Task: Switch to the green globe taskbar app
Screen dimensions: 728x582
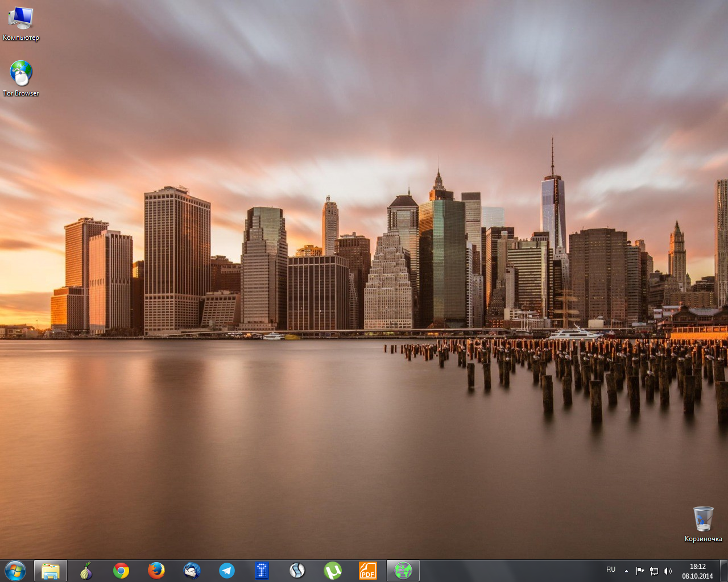Action: click(403, 571)
